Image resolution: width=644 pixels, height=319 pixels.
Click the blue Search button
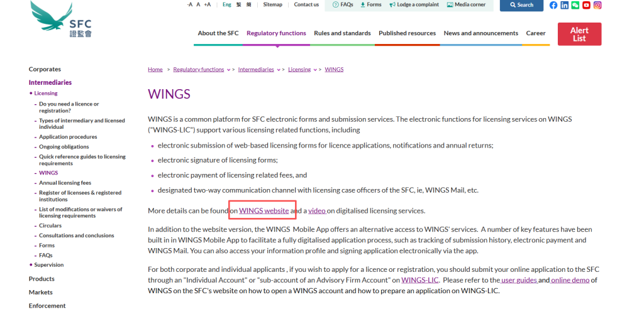point(521,5)
